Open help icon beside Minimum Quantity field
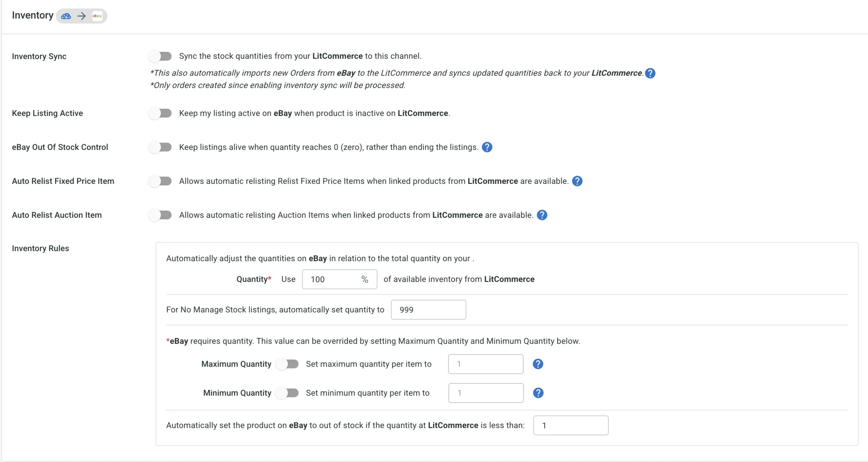Screen dimensions: 868x462 pyautogui.click(x=538, y=393)
